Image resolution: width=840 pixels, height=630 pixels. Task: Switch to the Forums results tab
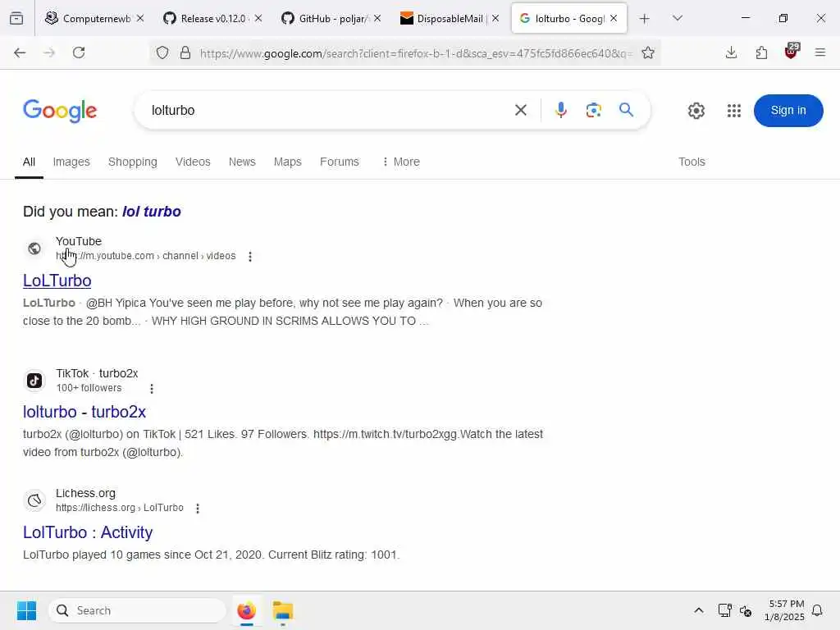(x=339, y=162)
